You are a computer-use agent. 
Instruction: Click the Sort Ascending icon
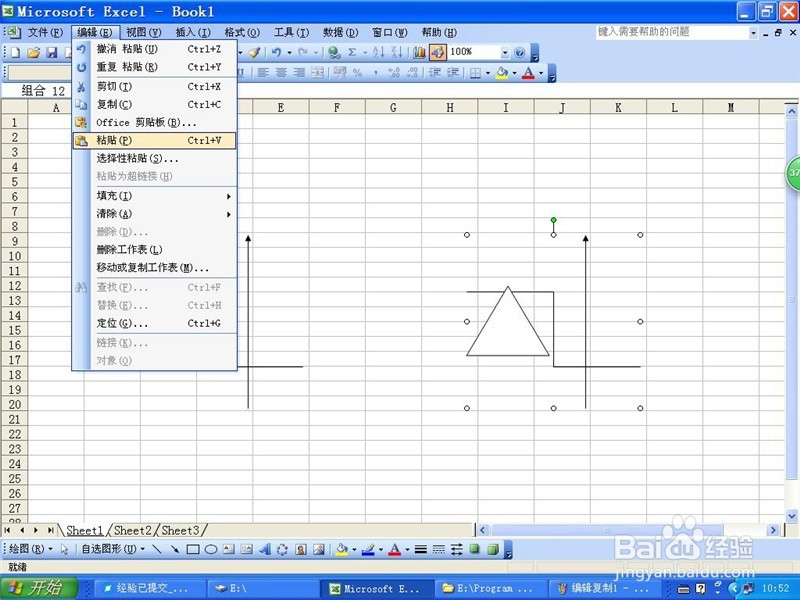click(x=379, y=52)
